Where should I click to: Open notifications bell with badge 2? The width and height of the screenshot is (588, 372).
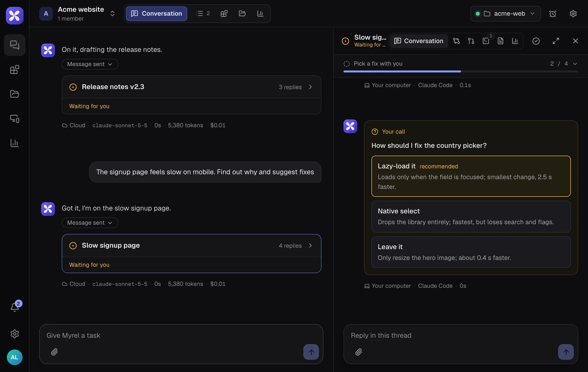15,306
